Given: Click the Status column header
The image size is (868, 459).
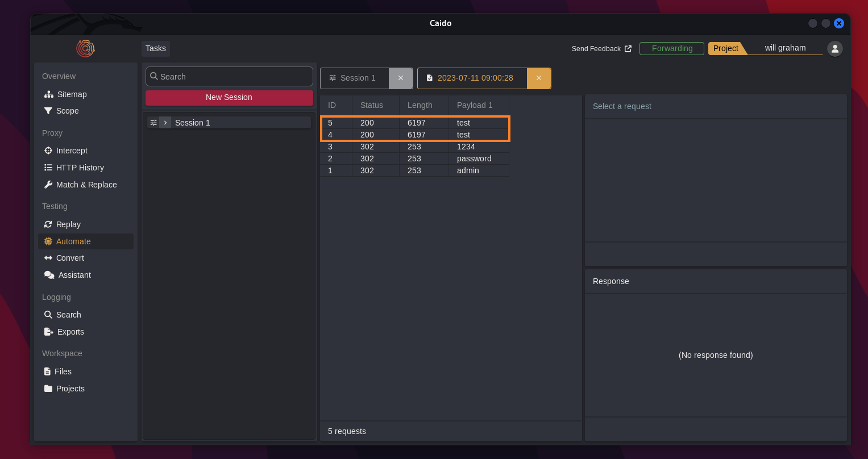Looking at the screenshot, I should (376, 105).
